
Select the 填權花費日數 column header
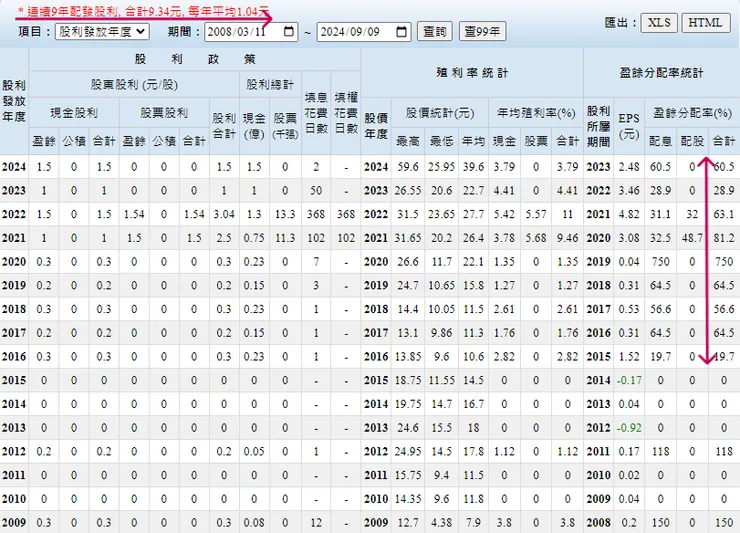(x=346, y=113)
